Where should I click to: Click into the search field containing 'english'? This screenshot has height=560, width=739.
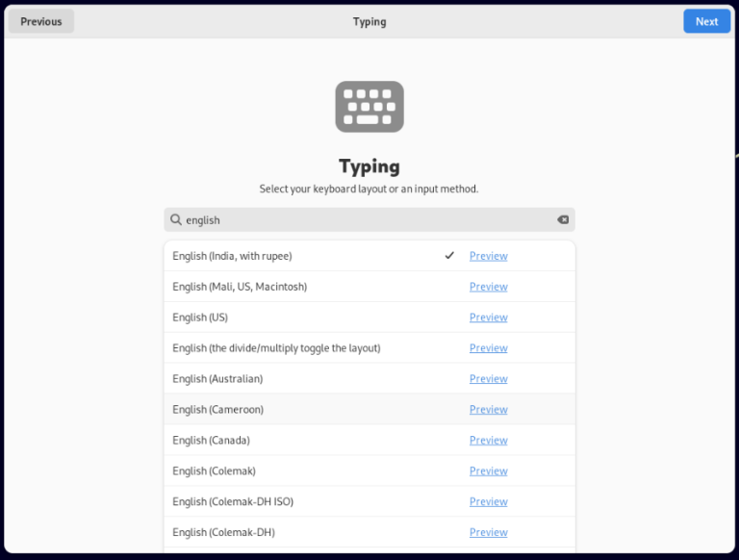point(366,220)
